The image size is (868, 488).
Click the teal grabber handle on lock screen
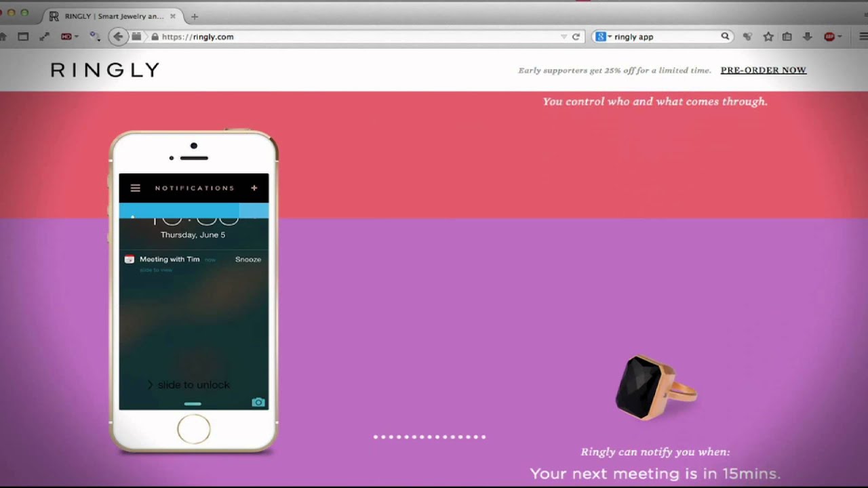coord(193,404)
